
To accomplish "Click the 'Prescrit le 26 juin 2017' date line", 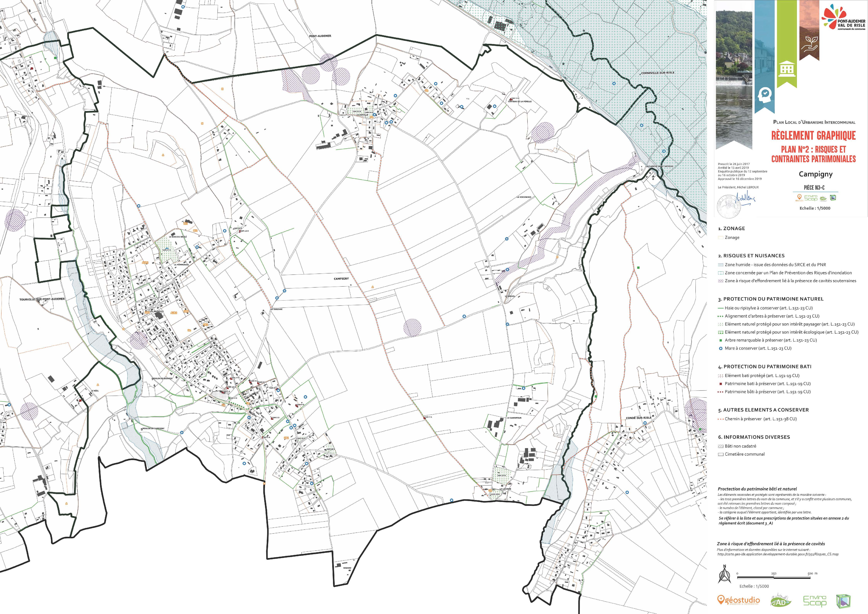I will [734, 164].
